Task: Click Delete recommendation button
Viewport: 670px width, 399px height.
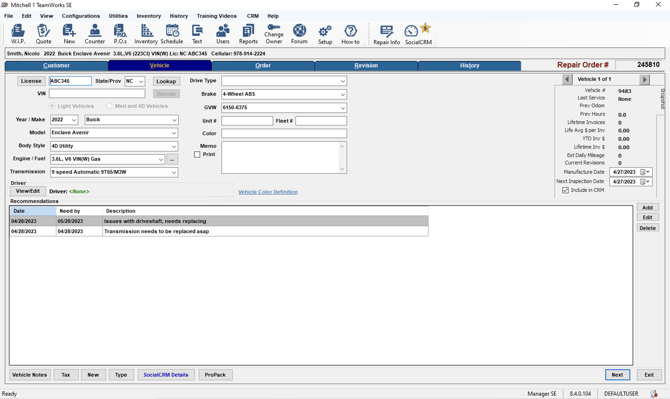Action: (x=647, y=228)
